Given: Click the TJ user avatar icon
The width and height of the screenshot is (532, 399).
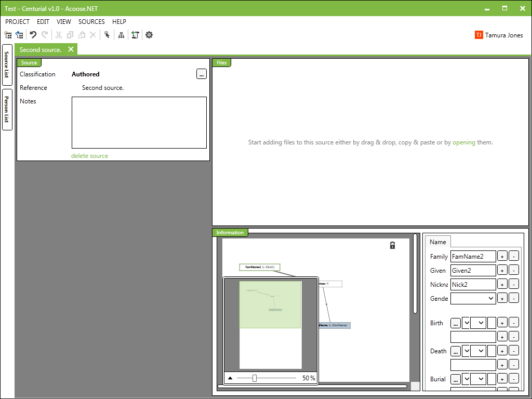Looking at the screenshot, I should pos(478,35).
